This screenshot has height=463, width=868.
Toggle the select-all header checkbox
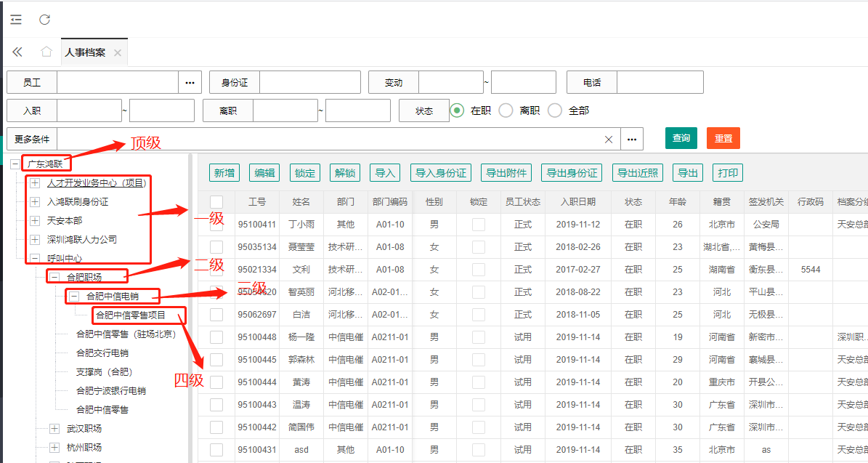(x=216, y=202)
